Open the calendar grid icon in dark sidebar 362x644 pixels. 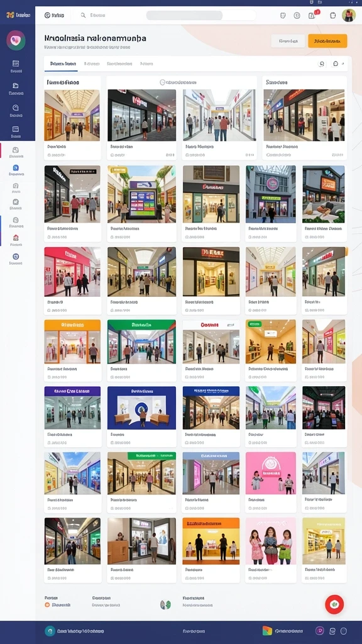click(x=16, y=64)
